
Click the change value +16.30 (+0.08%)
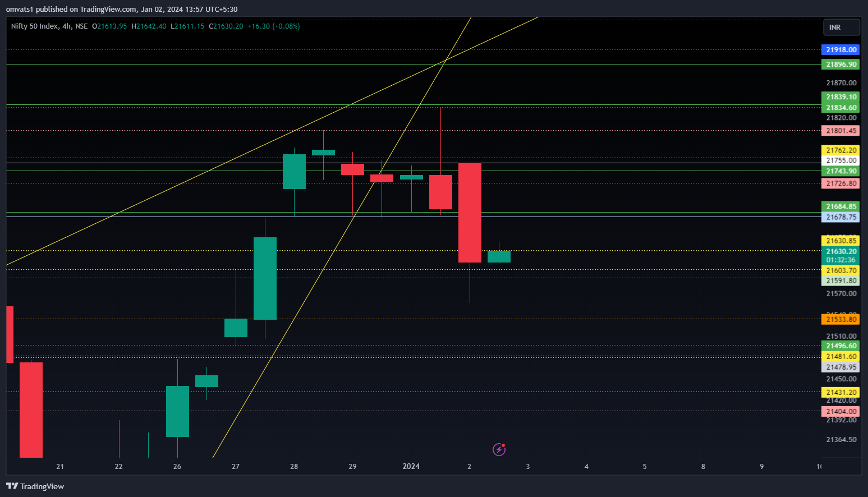pyautogui.click(x=274, y=26)
